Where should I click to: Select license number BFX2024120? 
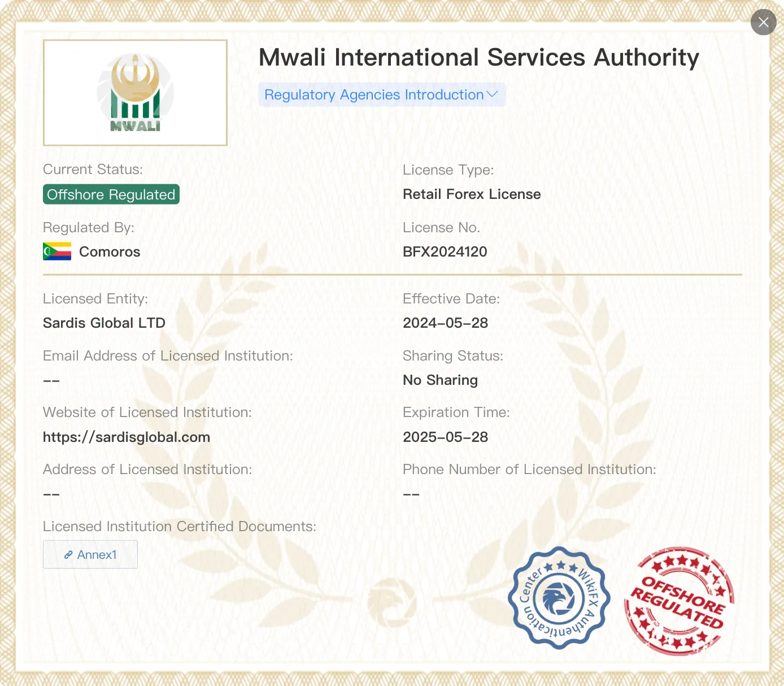click(445, 251)
